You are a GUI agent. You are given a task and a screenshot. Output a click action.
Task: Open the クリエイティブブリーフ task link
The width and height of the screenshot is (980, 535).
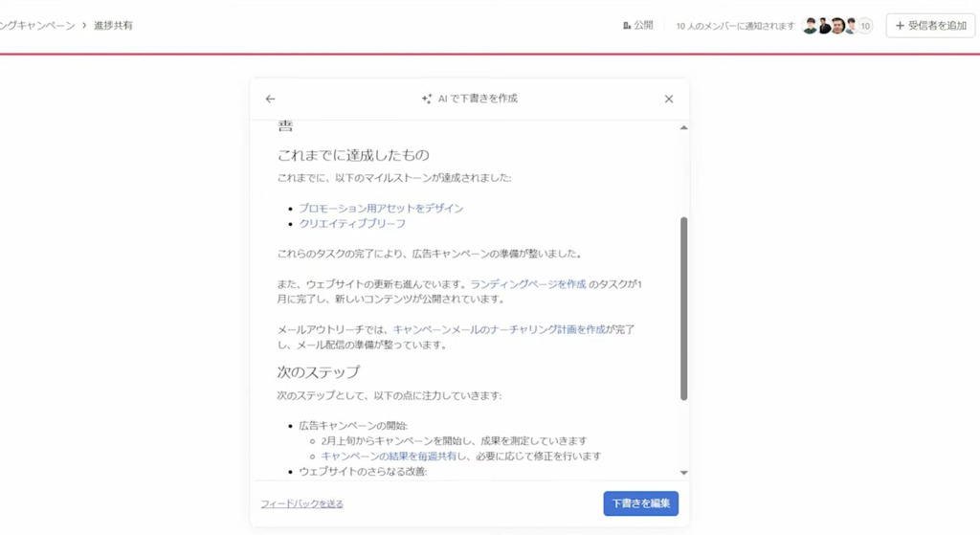352,224
